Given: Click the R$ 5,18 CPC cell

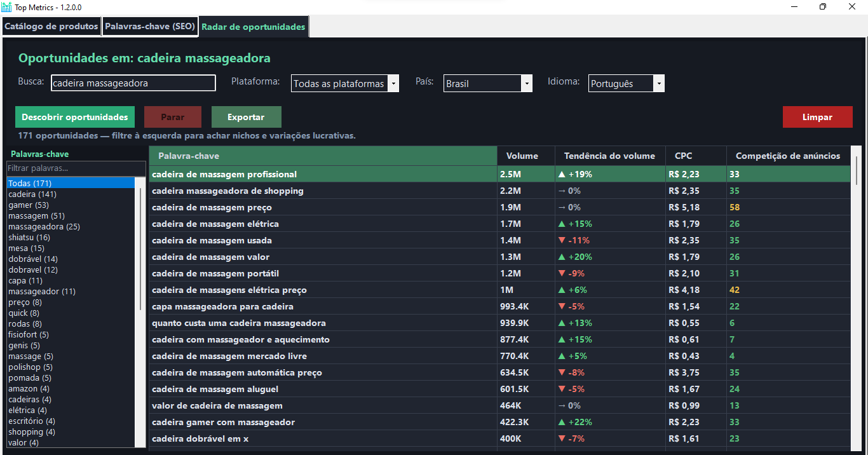Looking at the screenshot, I should 696,207.
